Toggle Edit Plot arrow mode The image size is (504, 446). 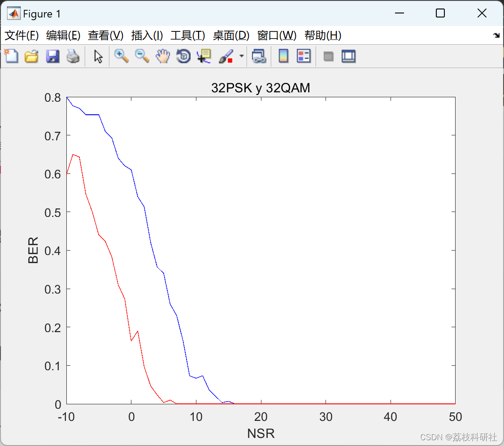[97, 56]
